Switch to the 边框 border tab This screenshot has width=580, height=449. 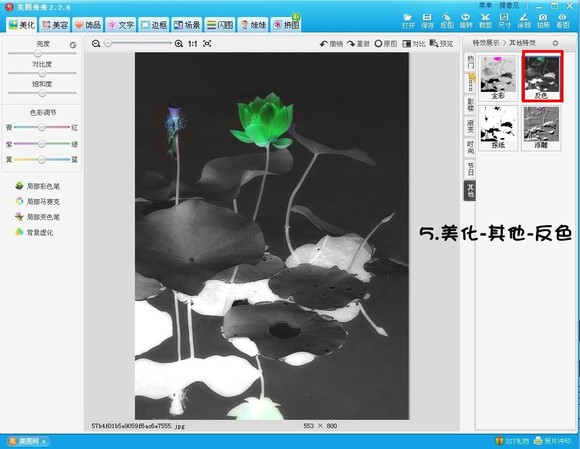[x=154, y=25]
